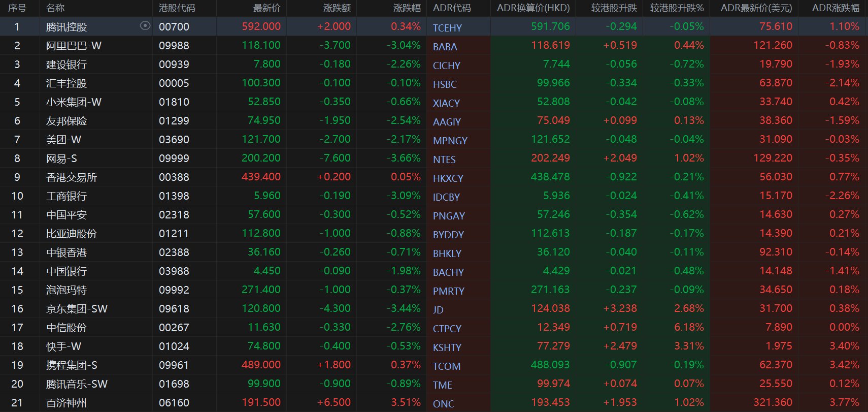This screenshot has height=412, width=868.
Task: Sort by 最新价 column header
Action: tap(266, 8)
